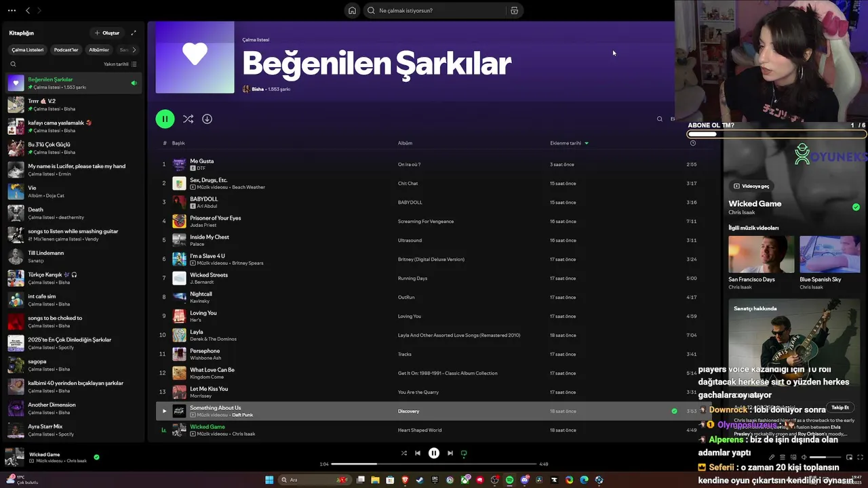868x488 pixels.
Task: Open the Oluştur create menu
Action: tap(107, 33)
